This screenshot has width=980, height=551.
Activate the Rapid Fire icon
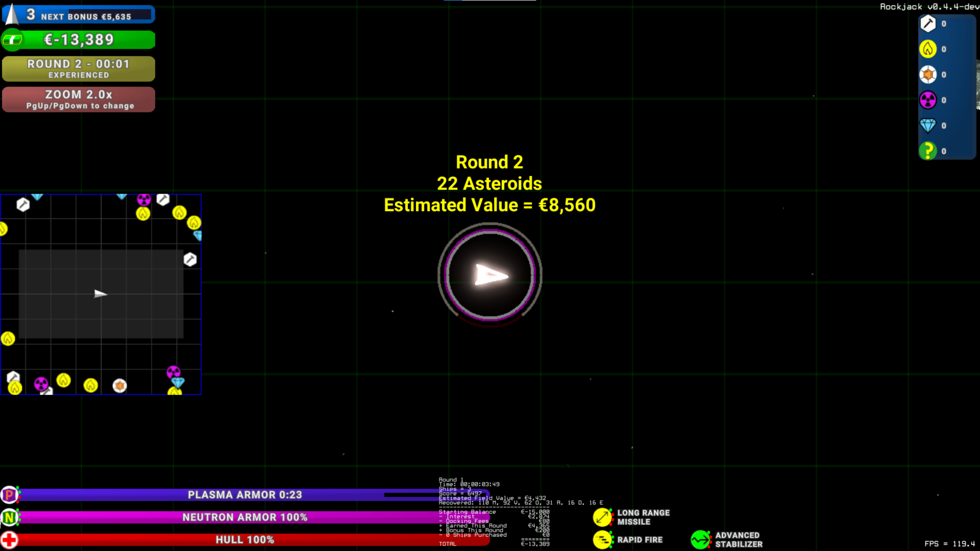point(602,540)
